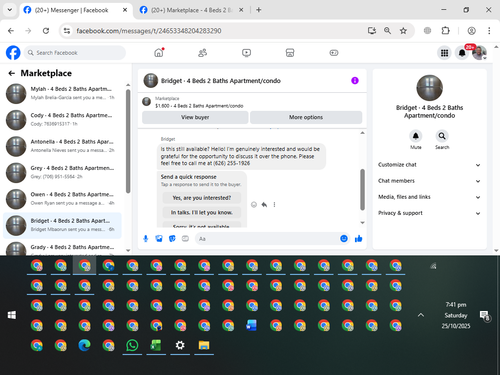Choose a sticker from the composer
Image resolution: width=500 pixels, height=375 pixels.
(172, 239)
